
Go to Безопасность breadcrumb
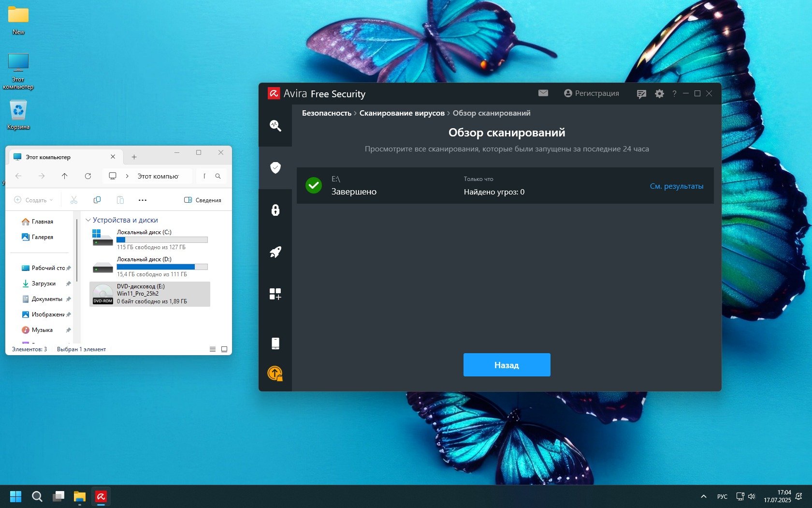[327, 113]
